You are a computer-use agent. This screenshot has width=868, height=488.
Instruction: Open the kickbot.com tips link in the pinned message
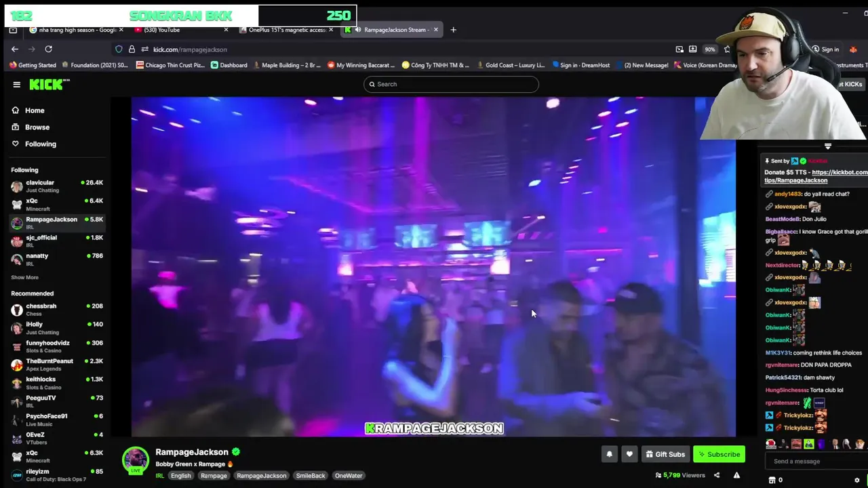click(x=816, y=176)
